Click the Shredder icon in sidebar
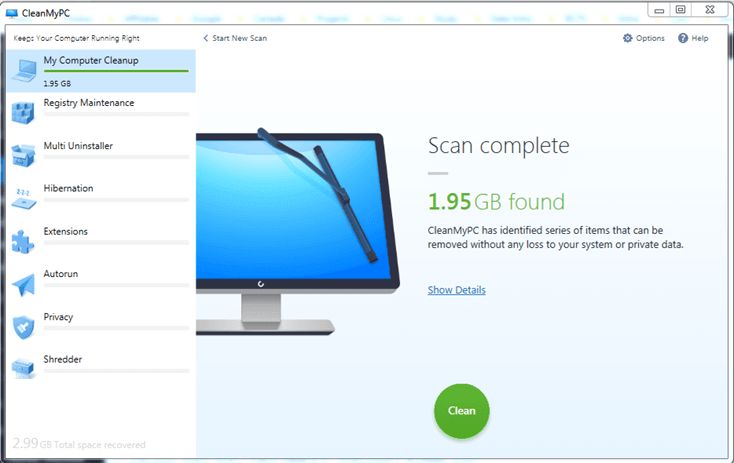This screenshot has height=463, width=734. tap(23, 368)
